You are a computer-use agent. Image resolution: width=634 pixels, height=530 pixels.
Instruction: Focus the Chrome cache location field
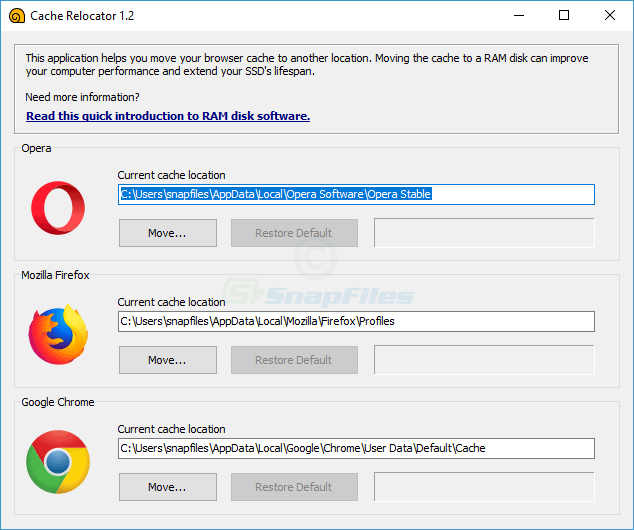[356, 448]
